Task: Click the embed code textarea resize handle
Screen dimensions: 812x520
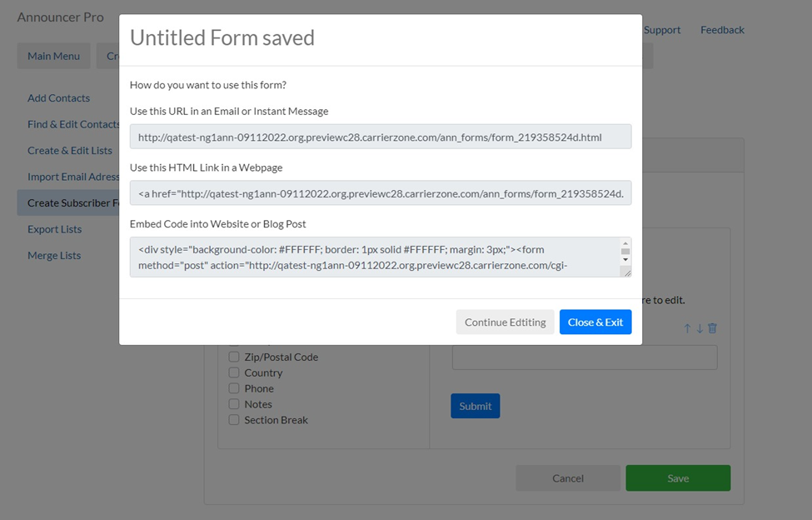Action: click(626, 272)
